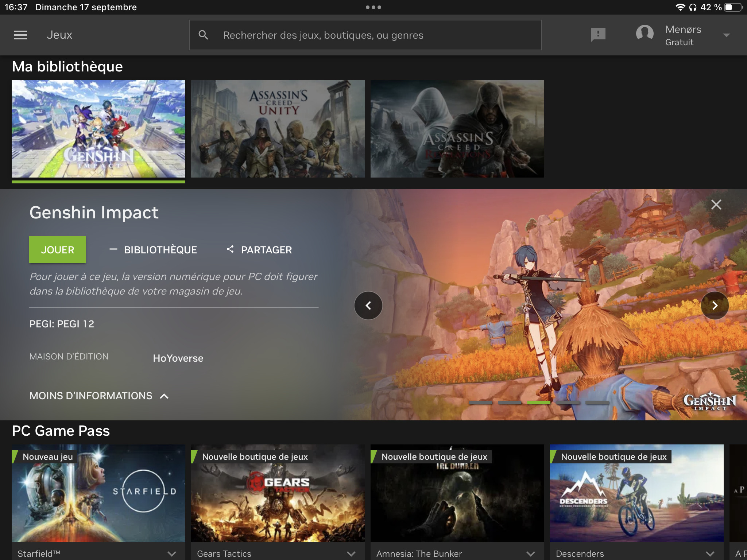Screen dimensions: 747x560
Task: Open the Assassin's Creed Unity tile
Action: pos(278,129)
